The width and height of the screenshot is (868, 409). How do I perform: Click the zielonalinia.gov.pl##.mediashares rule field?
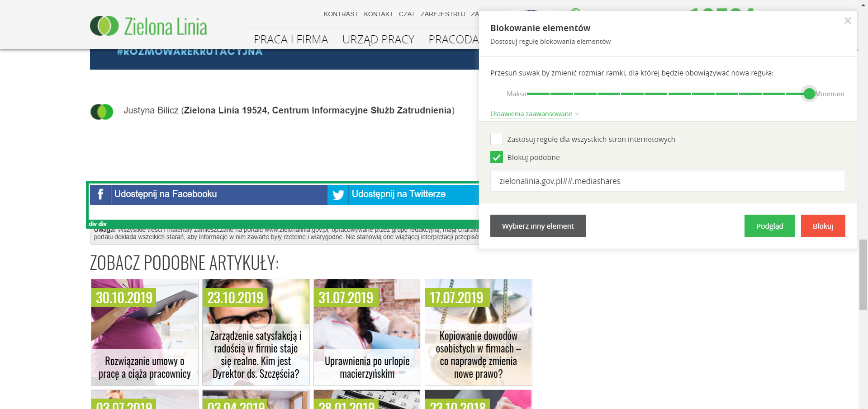(x=667, y=180)
